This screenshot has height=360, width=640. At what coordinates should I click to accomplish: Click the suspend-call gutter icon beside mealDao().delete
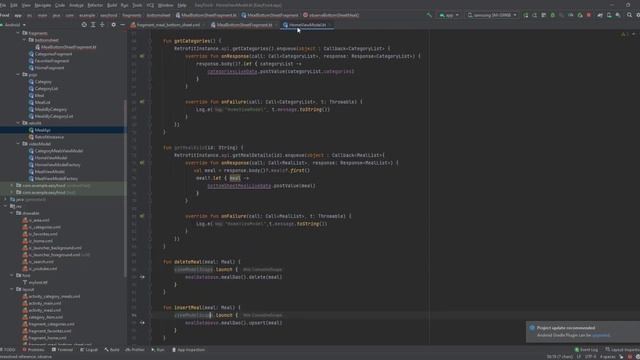point(142,277)
